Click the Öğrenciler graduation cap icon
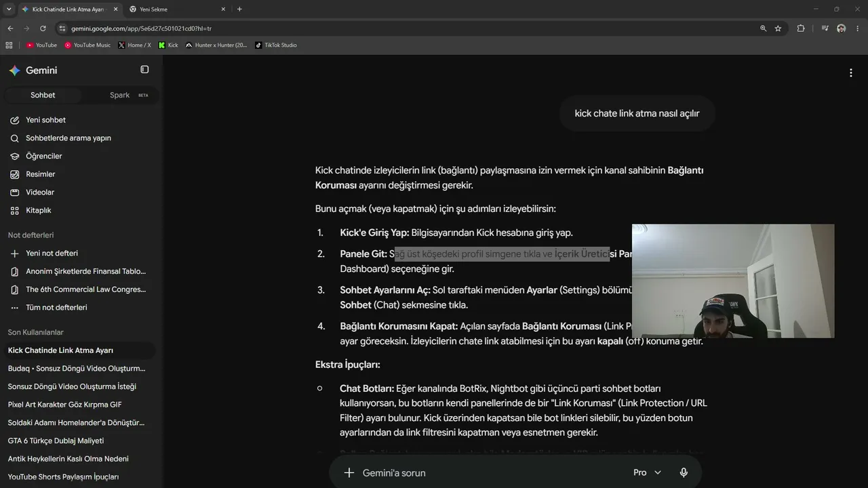The width and height of the screenshot is (868, 488). coord(14,156)
